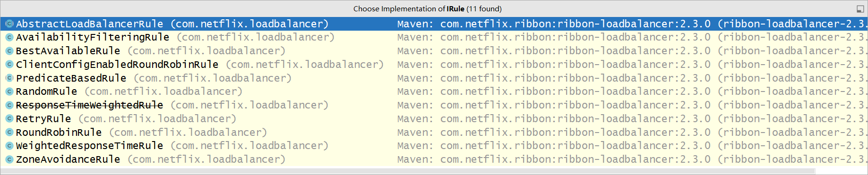The width and height of the screenshot is (868, 175).
Task: Click Maven location of PredicateBasedRule row
Action: click(632, 78)
